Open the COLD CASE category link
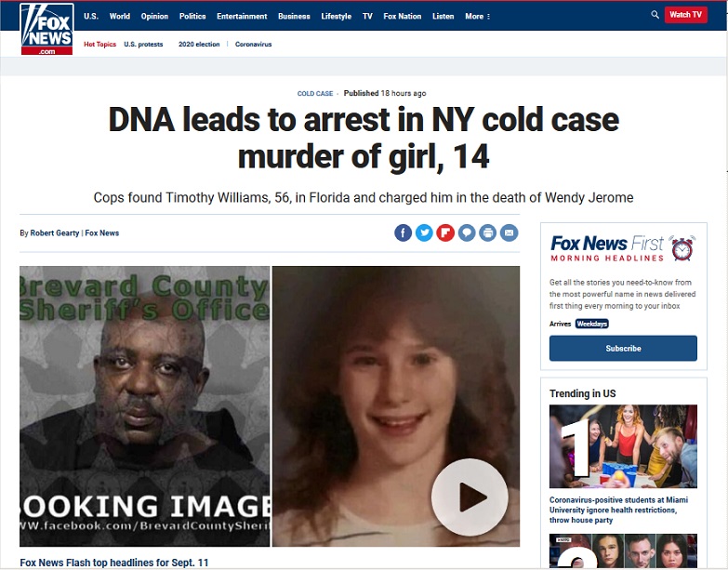728x570 pixels. click(315, 93)
